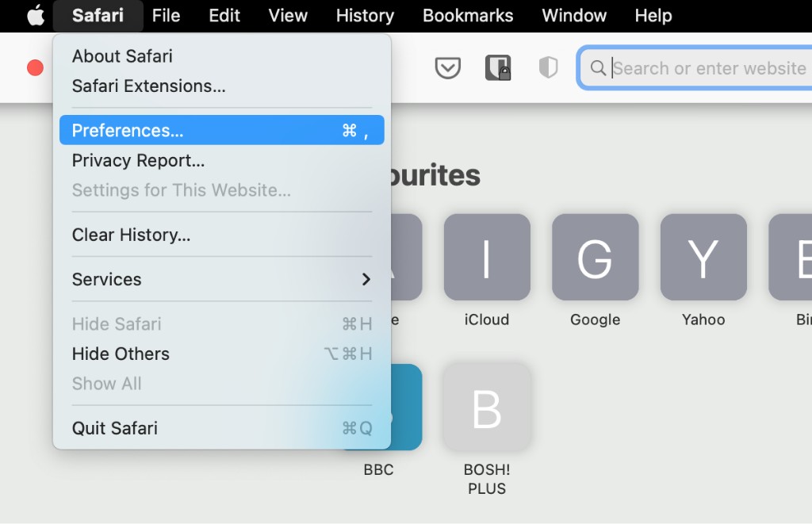Open the blue BBC favourite tile
The height and width of the screenshot is (524, 812).
pyautogui.click(x=407, y=407)
